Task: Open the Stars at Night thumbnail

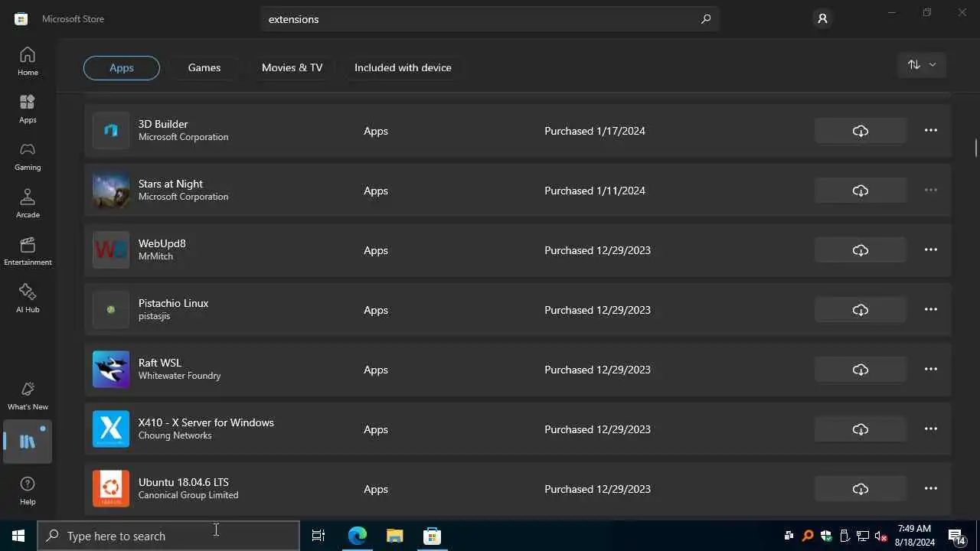Action: [x=111, y=191]
